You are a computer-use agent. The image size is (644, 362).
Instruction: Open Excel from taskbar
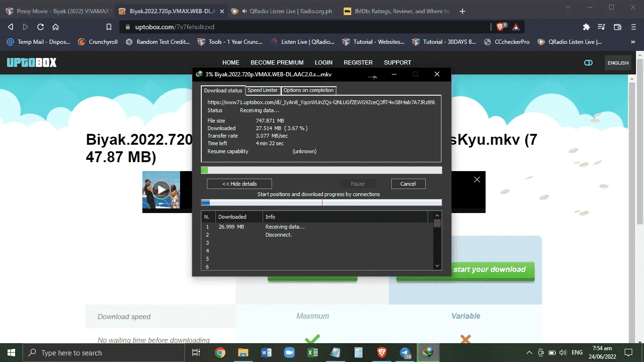[x=312, y=353]
